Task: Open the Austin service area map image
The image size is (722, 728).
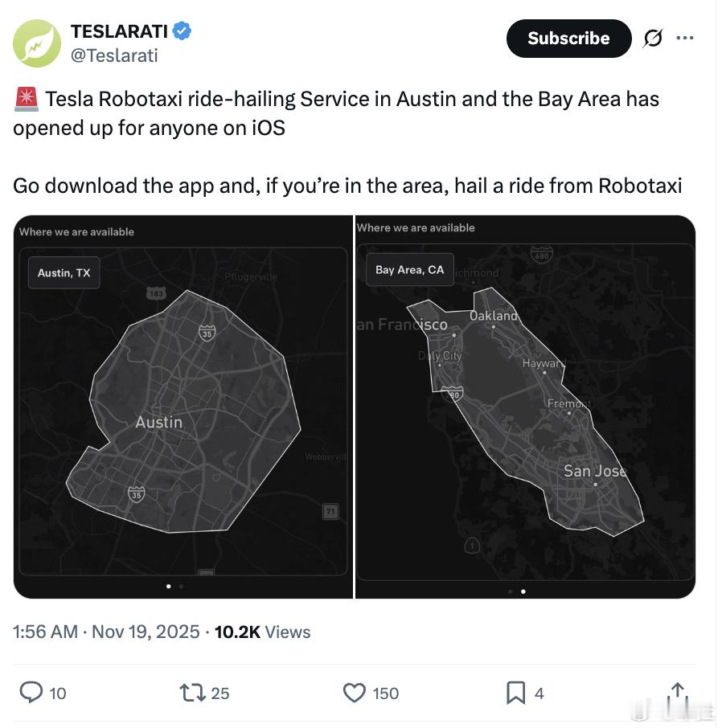Action: click(x=183, y=407)
